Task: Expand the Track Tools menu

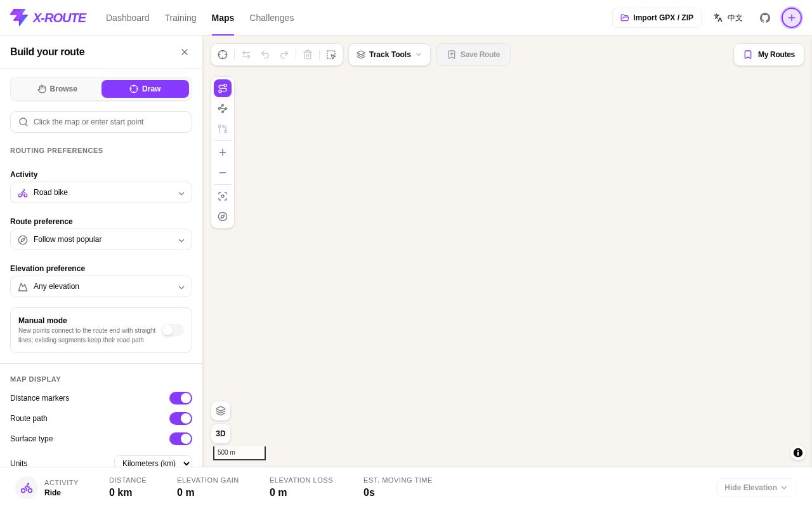Action: tap(390, 55)
